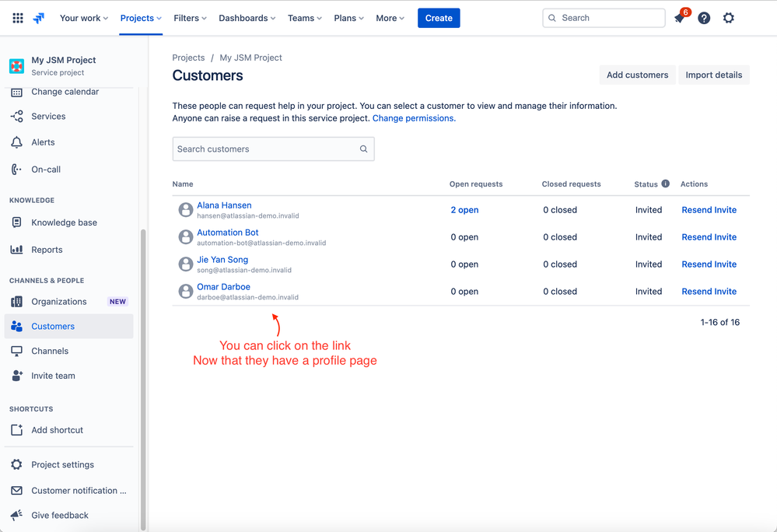
Task: Open the Dashboards menu
Action: 247,17
